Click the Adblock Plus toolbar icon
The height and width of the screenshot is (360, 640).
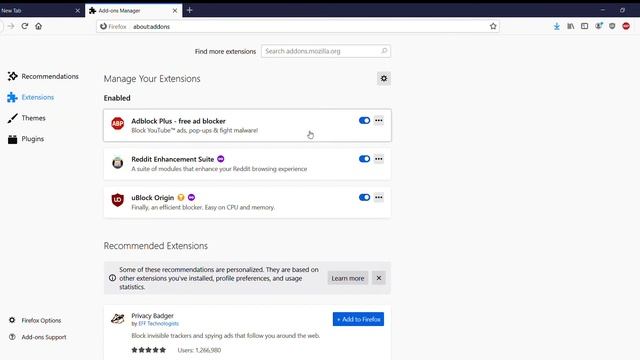[x=626, y=26]
